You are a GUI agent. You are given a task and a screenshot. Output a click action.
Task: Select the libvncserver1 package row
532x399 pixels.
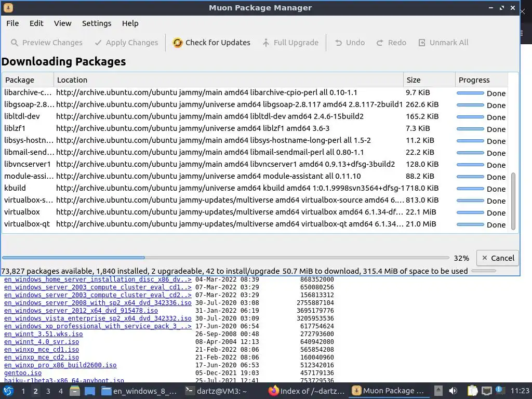(x=255, y=165)
